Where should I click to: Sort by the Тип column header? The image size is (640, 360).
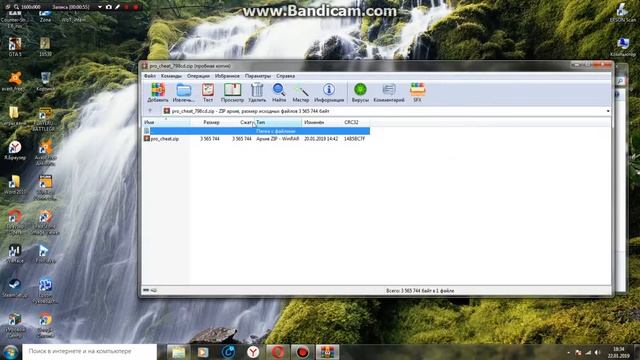[x=278, y=122]
